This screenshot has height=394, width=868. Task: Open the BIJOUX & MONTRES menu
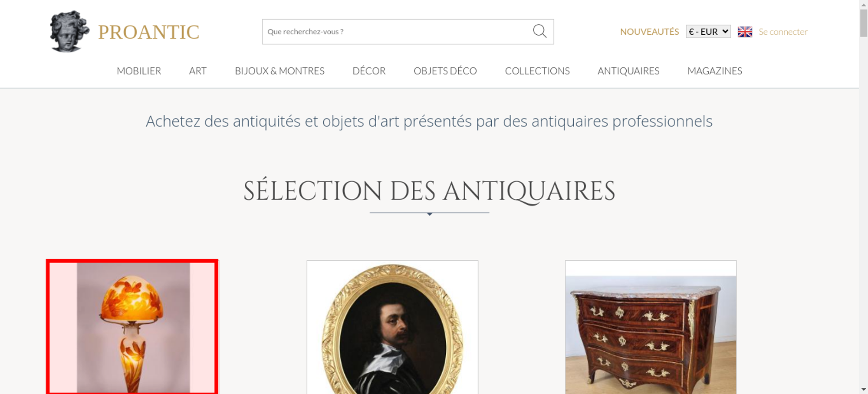click(279, 71)
